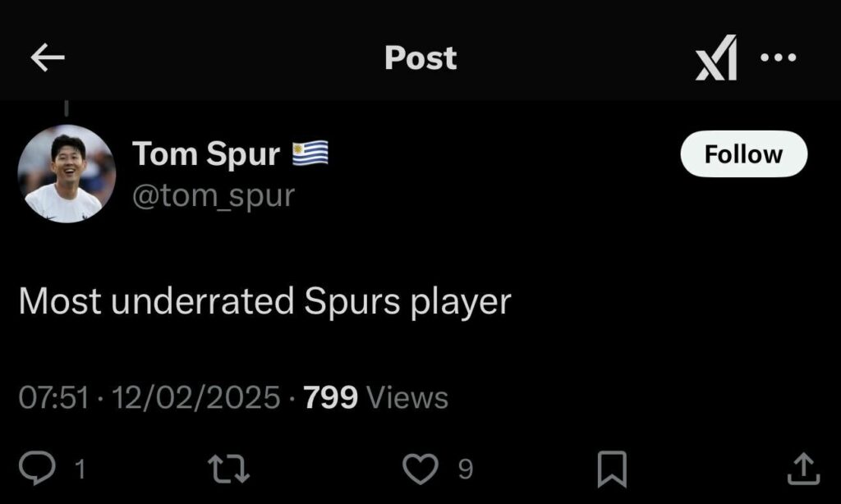
Task: Repost using the retweet arrows icon
Action: tap(228, 469)
